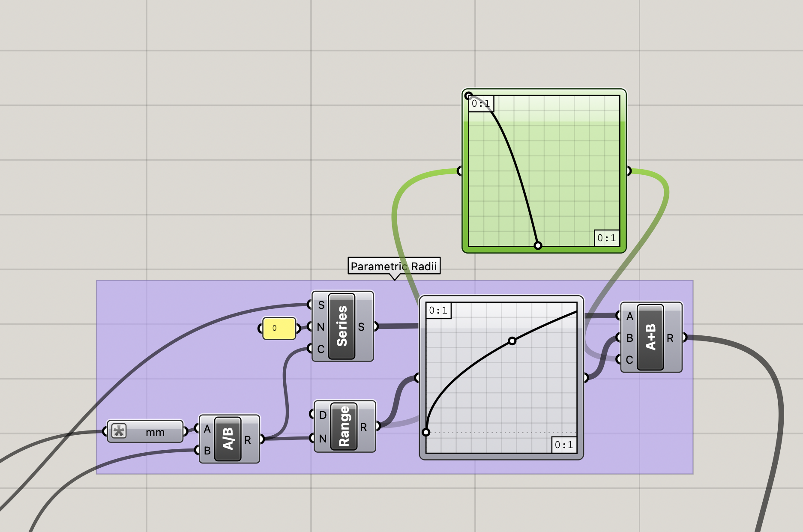Click the D input on the Range component
The width and height of the screenshot is (803, 532).
coord(323,415)
